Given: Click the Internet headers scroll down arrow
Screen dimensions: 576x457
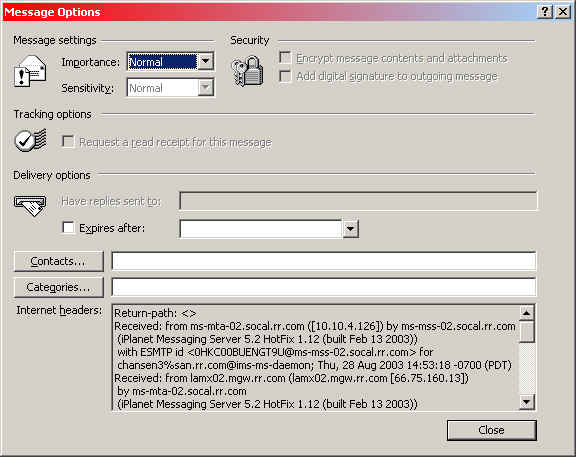Looking at the screenshot, I should 526,402.
